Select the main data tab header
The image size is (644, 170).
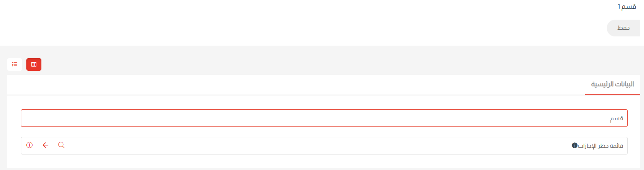point(612,84)
